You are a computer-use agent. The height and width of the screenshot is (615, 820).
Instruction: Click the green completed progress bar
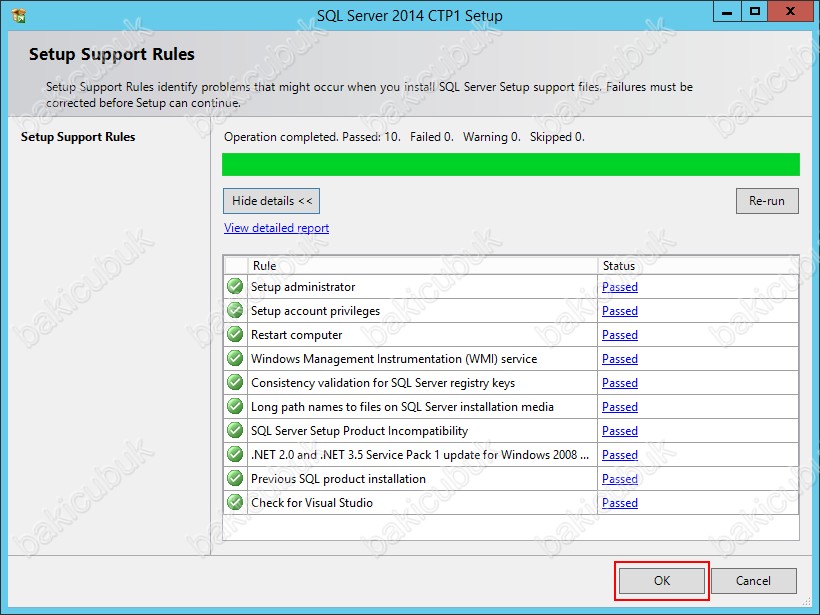click(x=510, y=164)
